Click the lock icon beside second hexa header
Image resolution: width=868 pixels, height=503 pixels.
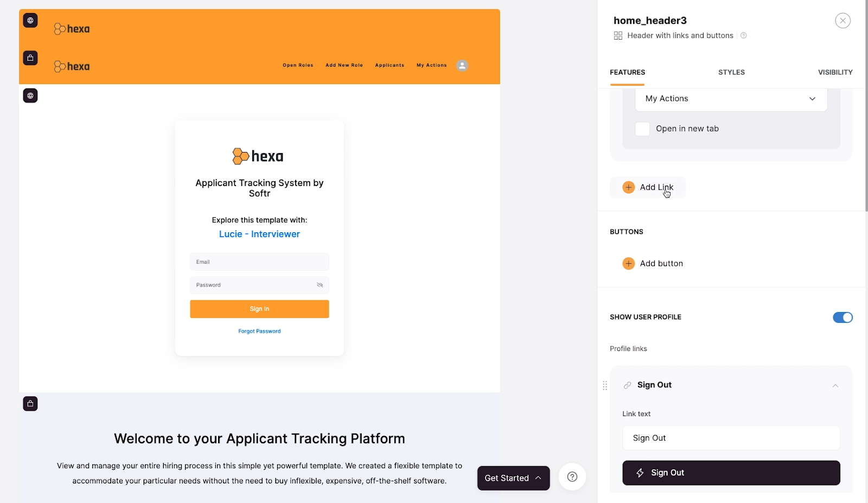point(30,58)
